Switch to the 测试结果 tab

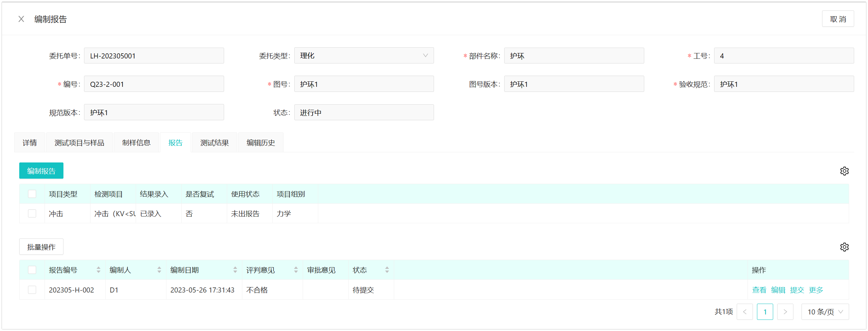click(214, 143)
